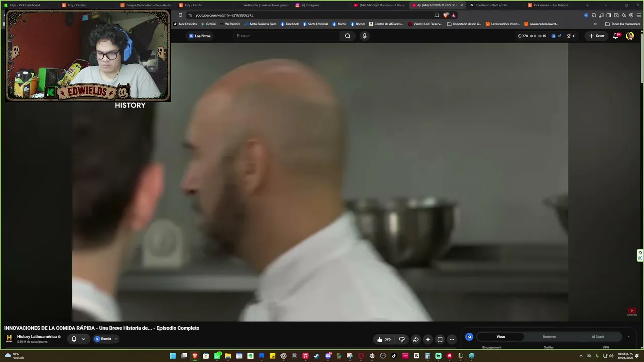Image resolution: width=644 pixels, height=362 pixels.
Task: Click the Crear button
Action: [597, 36]
